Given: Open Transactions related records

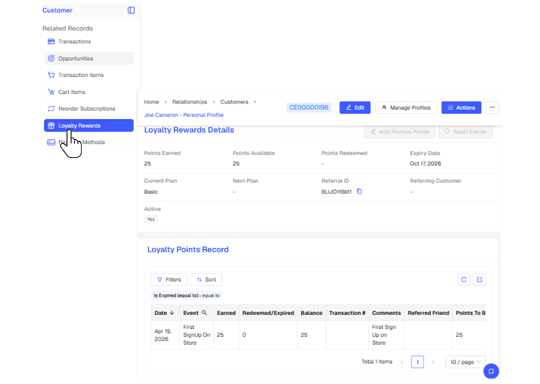Looking at the screenshot, I should (x=89, y=42).
